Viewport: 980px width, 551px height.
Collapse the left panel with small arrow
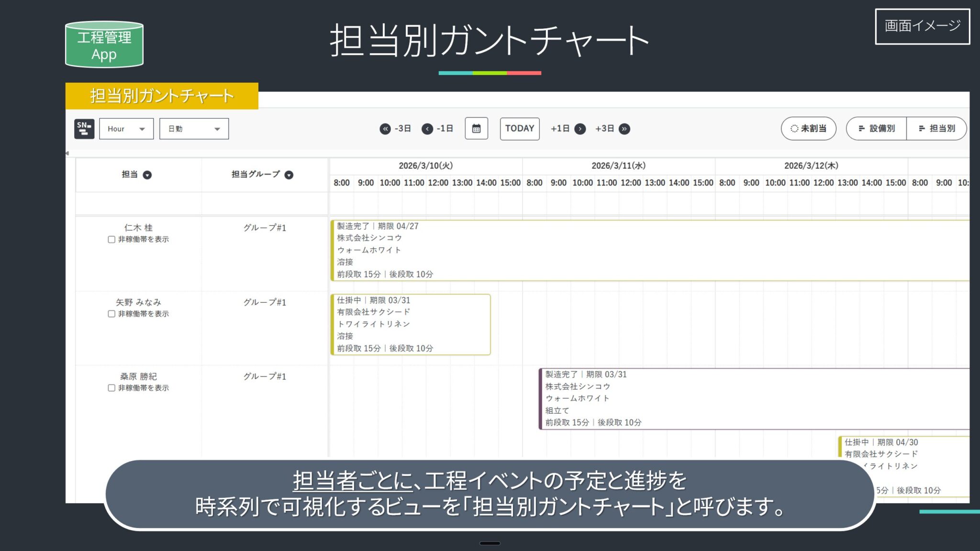67,153
